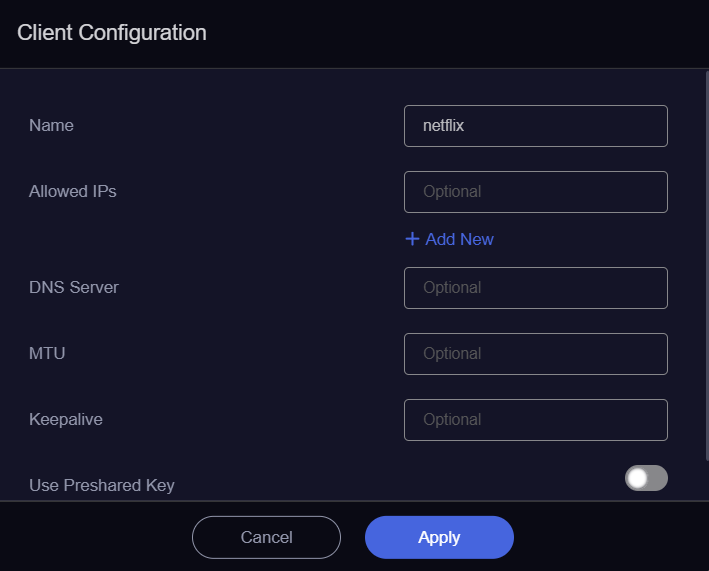This screenshot has width=709, height=571.
Task: Click the Allowed IPs label
Action: (x=73, y=191)
